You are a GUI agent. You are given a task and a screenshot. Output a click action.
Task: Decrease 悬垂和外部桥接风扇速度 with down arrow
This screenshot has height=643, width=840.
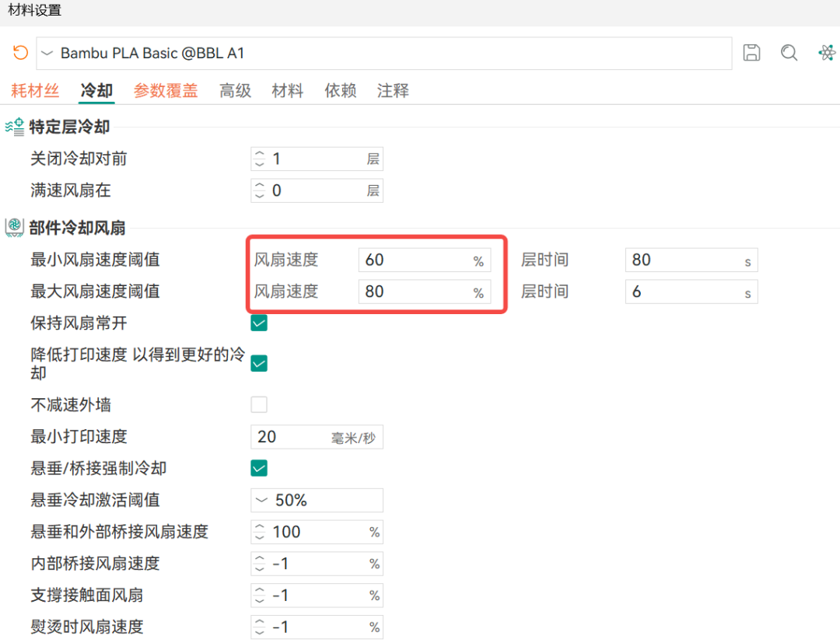coord(260,537)
